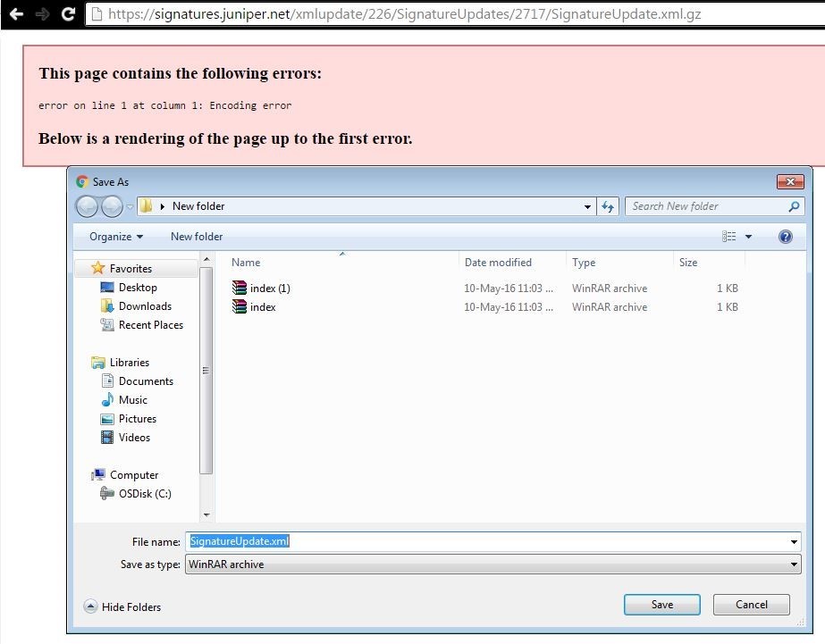
Task: Sort by the Name column header
Action: [x=246, y=263]
